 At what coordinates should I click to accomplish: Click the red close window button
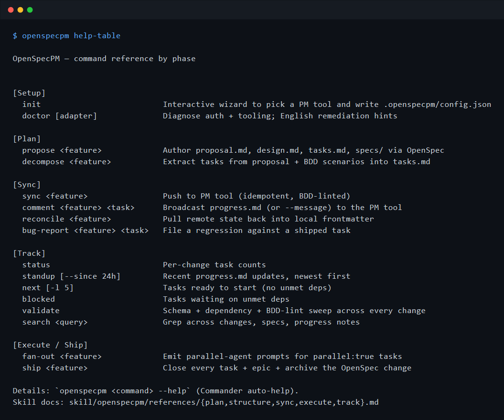click(x=11, y=10)
